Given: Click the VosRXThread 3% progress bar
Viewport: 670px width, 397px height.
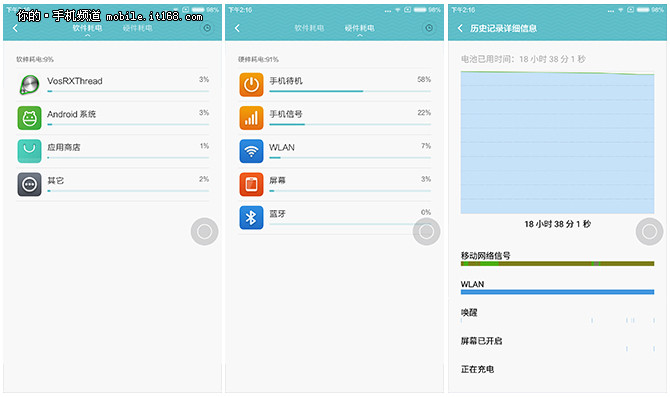Looking at the screenshot, I should click(128, 91).
